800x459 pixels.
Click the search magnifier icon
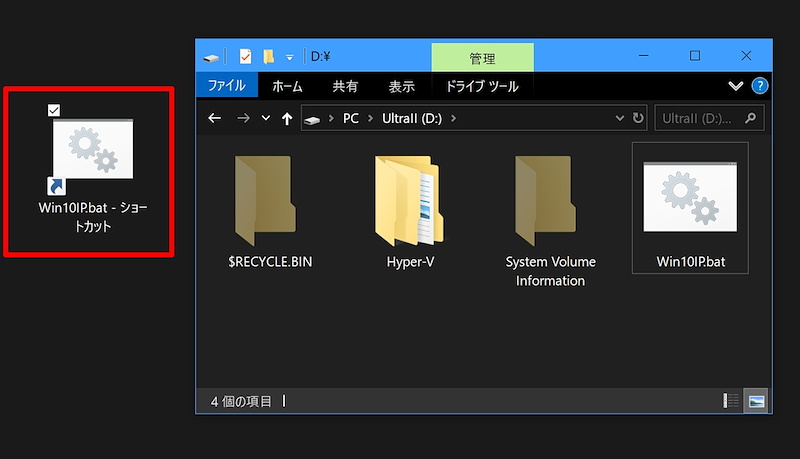coord(750,118)
